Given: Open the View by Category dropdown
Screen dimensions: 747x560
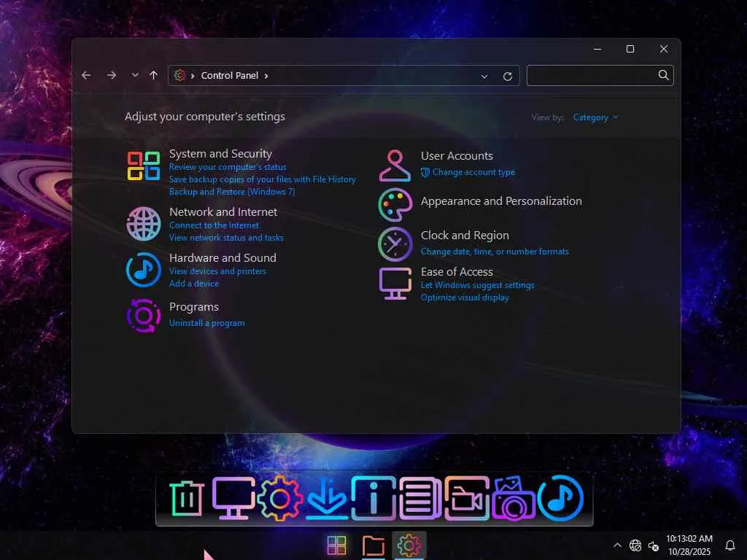Looking at the screenshot, I should click(595, 117).
